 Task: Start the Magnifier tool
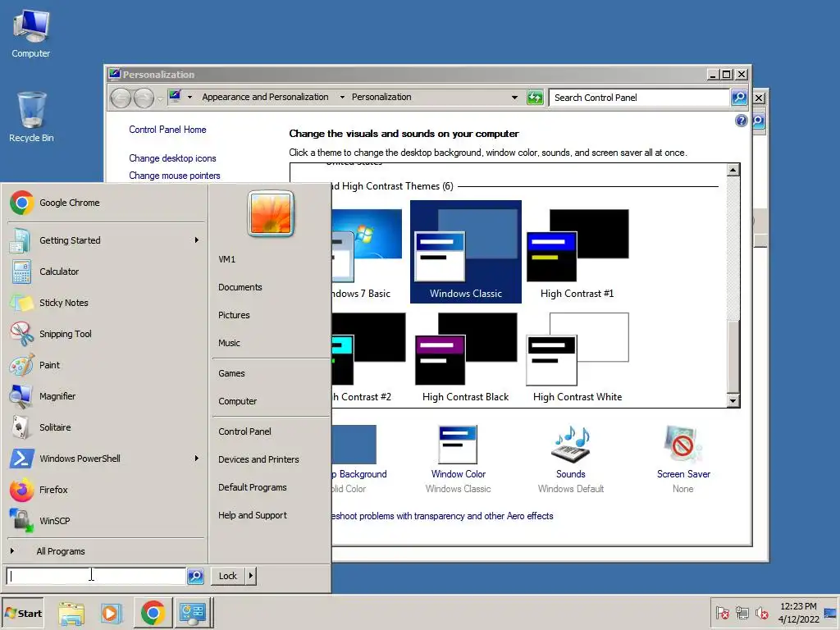coord(106,396)
